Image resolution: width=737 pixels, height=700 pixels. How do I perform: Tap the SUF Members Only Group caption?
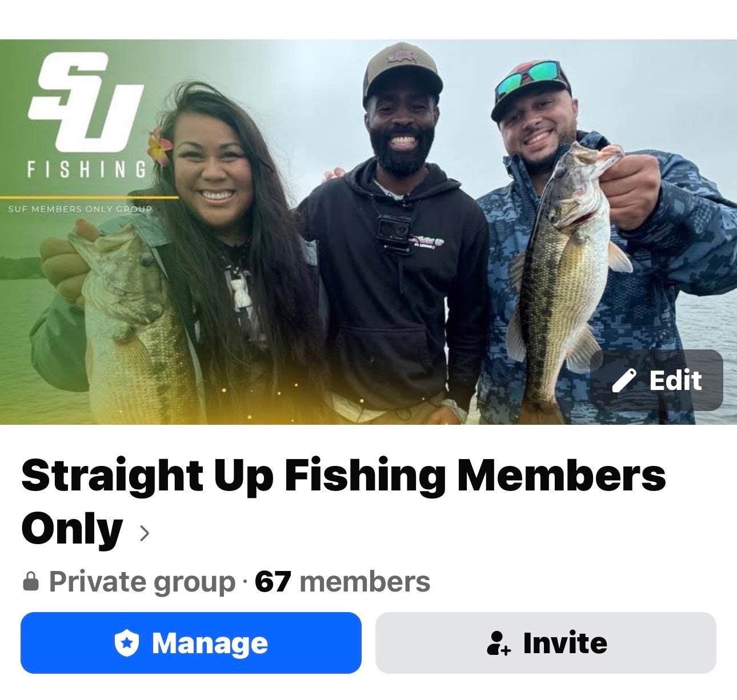[x=80, y=209]
